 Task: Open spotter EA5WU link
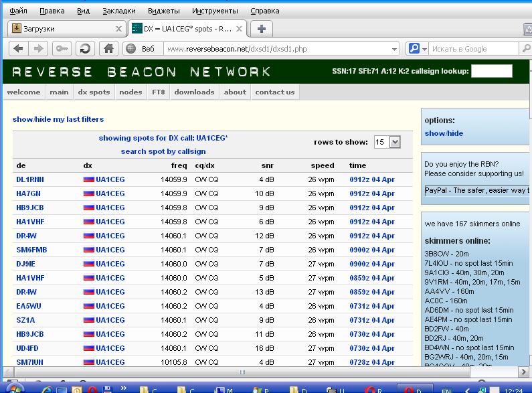(x=29, y=306)
